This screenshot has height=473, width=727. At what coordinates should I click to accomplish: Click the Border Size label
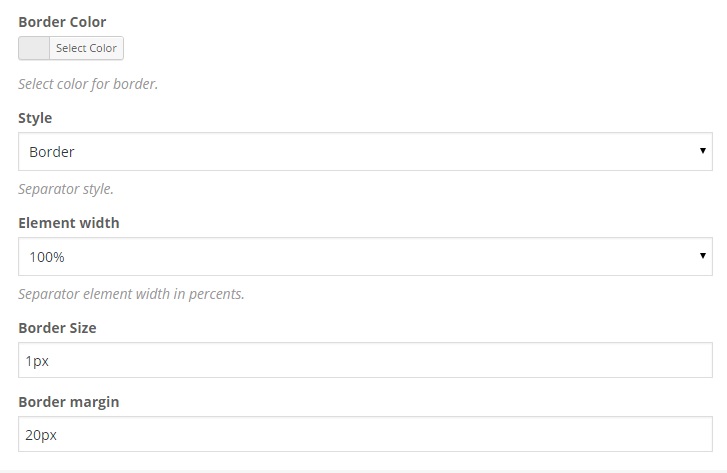57,328
